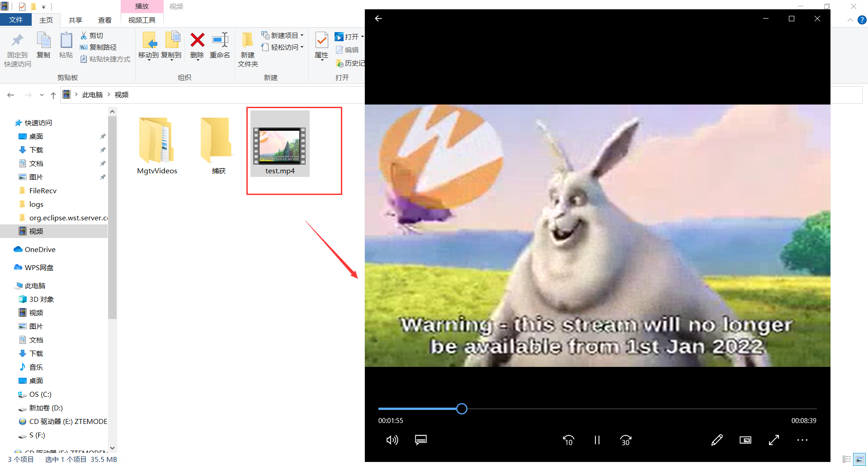Open Quick Access Toolbar customize dropdown
The width and height of the screenshot is (868, 466).
click(x=43, y=7)
